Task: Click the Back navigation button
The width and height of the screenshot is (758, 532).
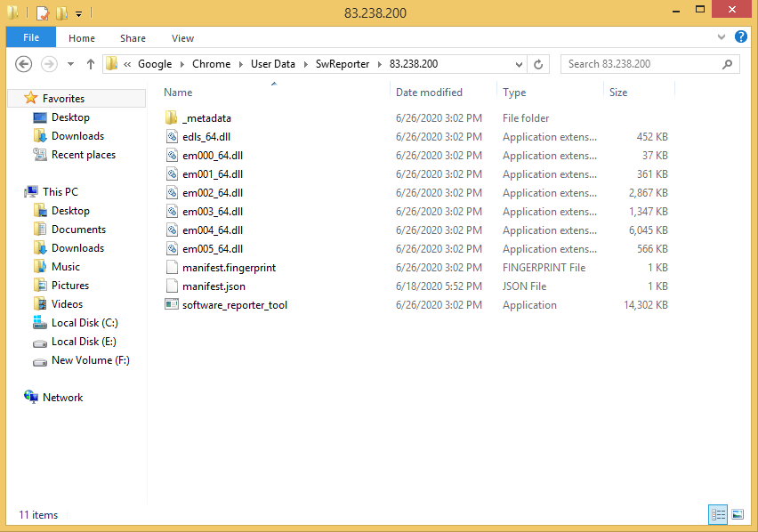Action: (x=23, y=64)
